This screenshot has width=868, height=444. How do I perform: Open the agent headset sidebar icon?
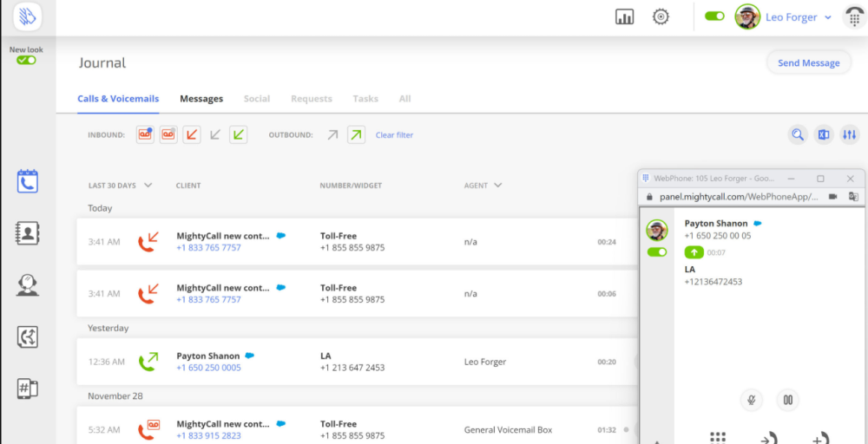pos(28,284)
